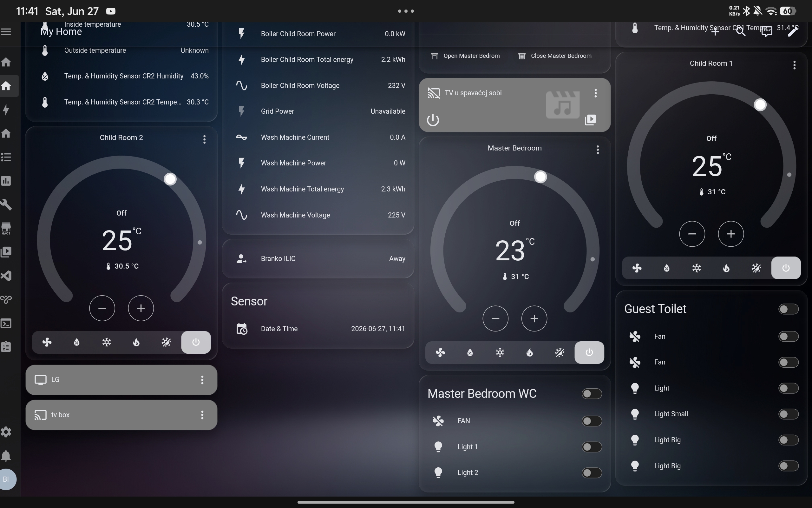
Task: Set Master Bedroom to cool snowflake mode
Action: (500, 352)
